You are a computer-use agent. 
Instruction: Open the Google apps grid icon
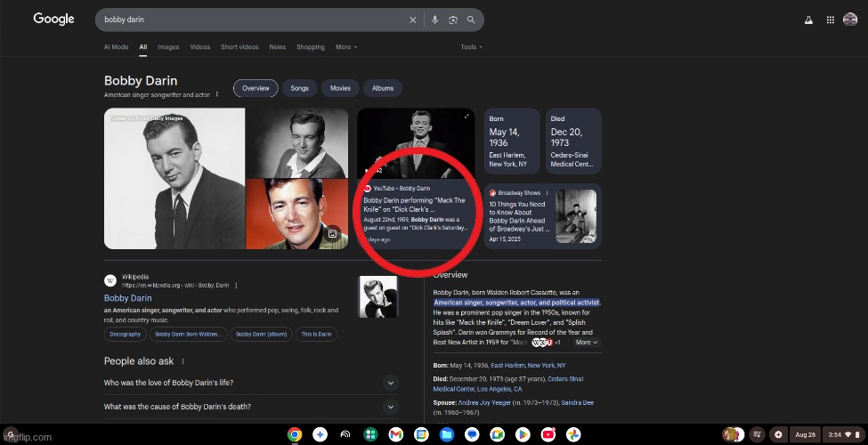pos(831,20)
